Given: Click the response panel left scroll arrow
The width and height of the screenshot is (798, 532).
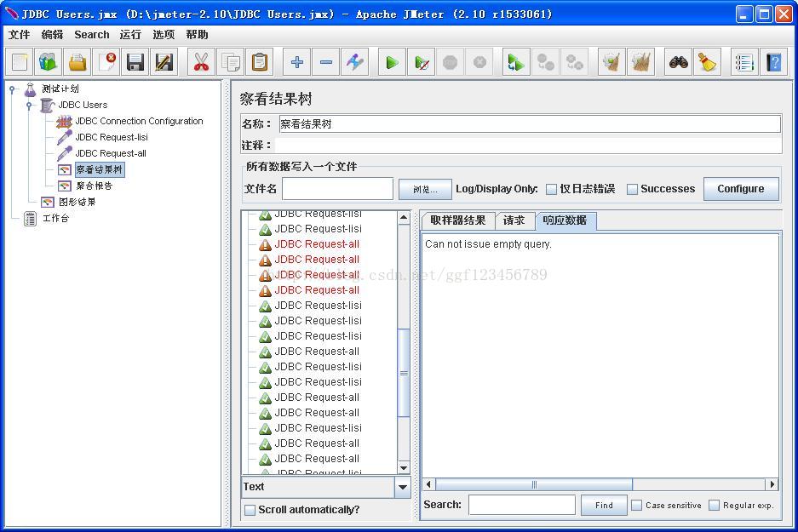Looking at the screenshot, I should pyautogui.click(x=428, y=484).
